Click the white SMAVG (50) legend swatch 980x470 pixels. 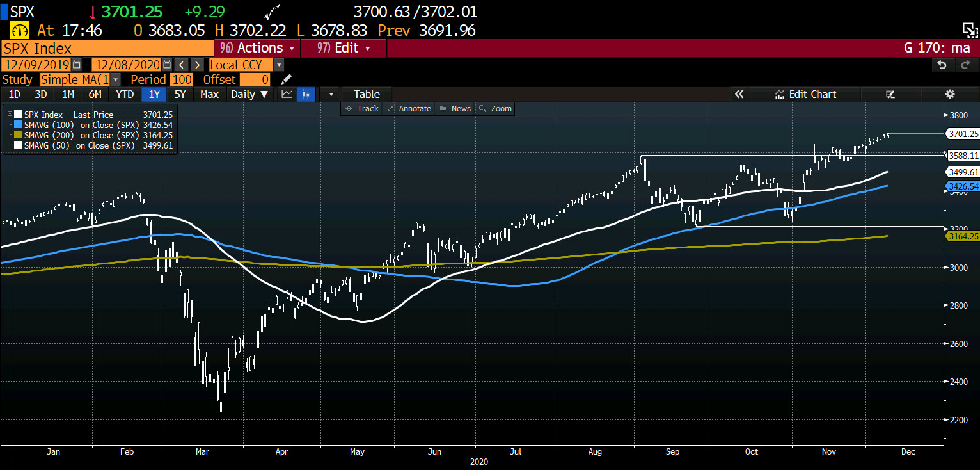pyautogui.click(x=18, y=145)
